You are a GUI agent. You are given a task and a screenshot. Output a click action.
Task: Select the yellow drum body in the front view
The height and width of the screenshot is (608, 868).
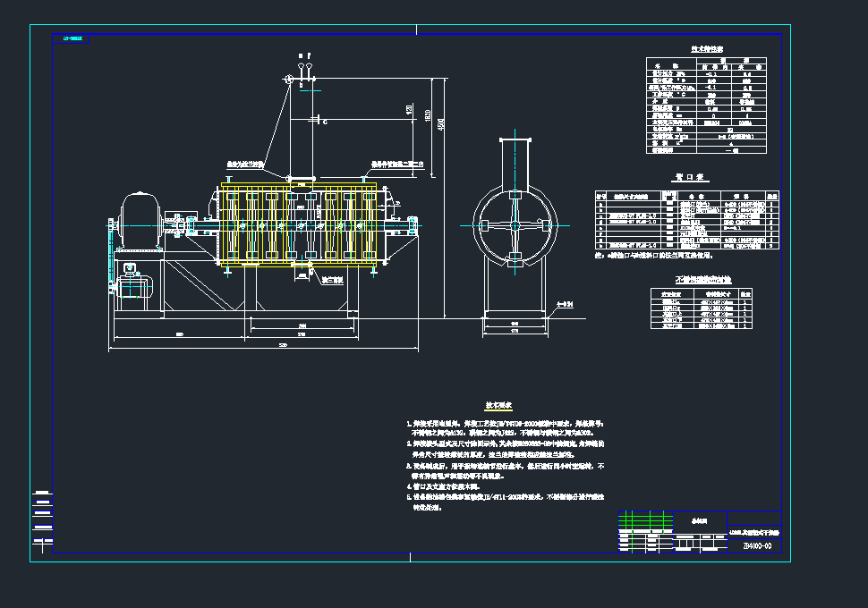point(295,224)
